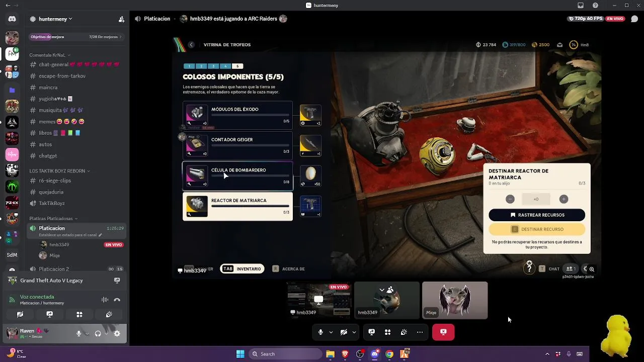The width and height of the screenshot is (644, 362).
Task: Open microphone input options arrow in user panel
Action: (87, 333)
